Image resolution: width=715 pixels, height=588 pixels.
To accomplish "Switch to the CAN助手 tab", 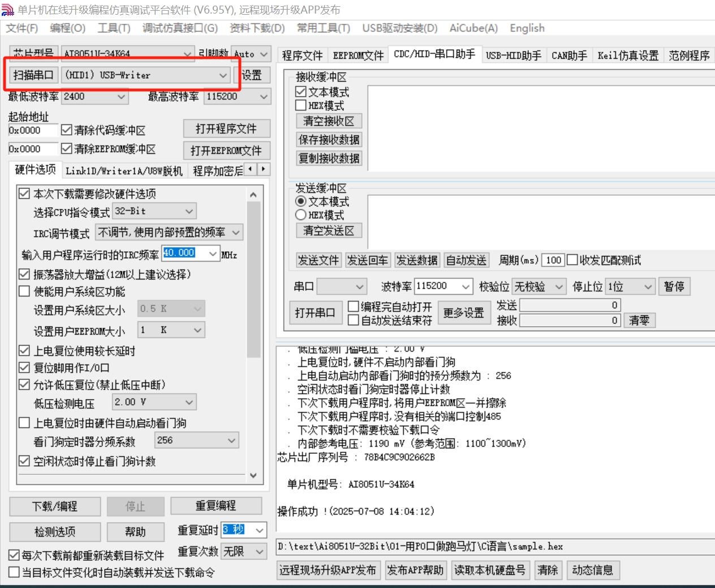I will click(570, 55).
